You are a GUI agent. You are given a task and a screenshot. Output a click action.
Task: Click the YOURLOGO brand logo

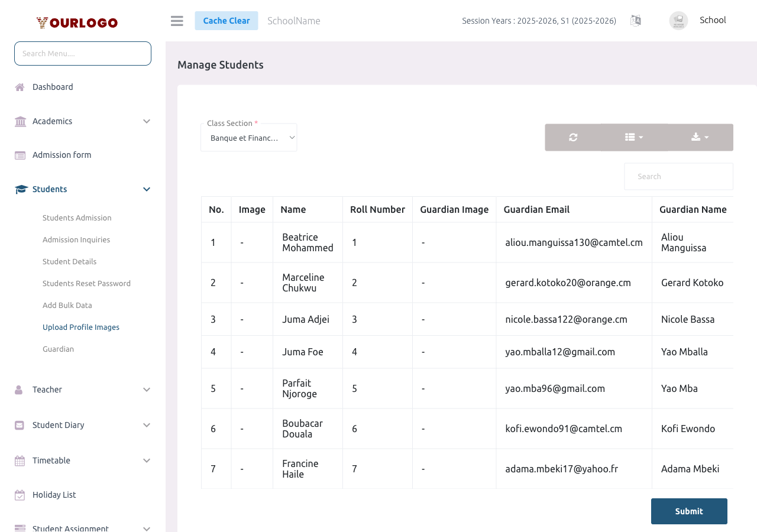[76, 22]
